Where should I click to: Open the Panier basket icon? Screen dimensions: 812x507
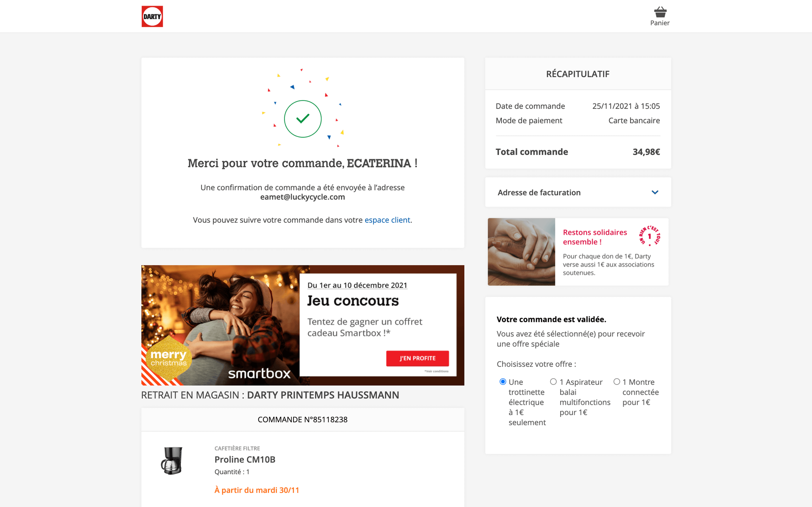coord(660,12)
